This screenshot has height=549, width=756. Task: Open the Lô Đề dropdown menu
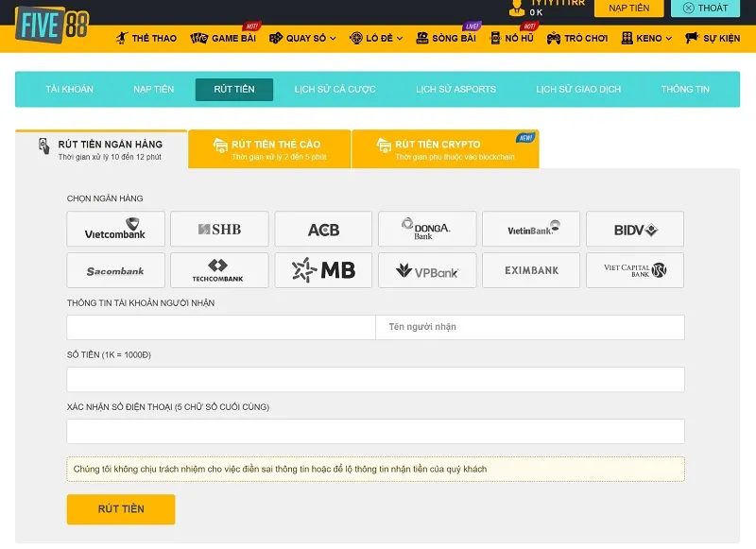[376, 38]
